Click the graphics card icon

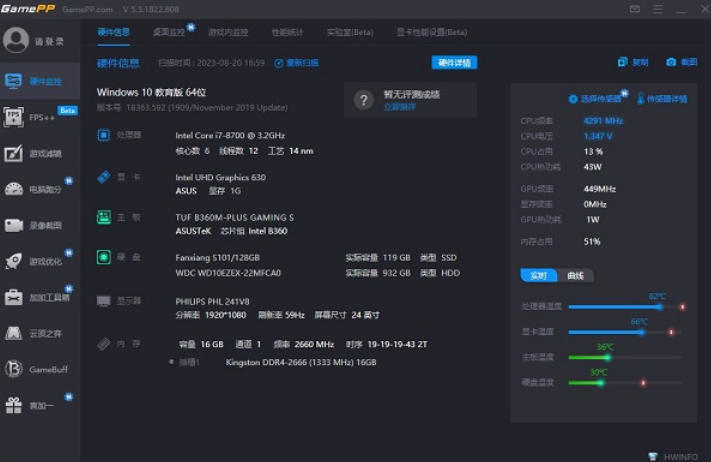pos(104,177)
